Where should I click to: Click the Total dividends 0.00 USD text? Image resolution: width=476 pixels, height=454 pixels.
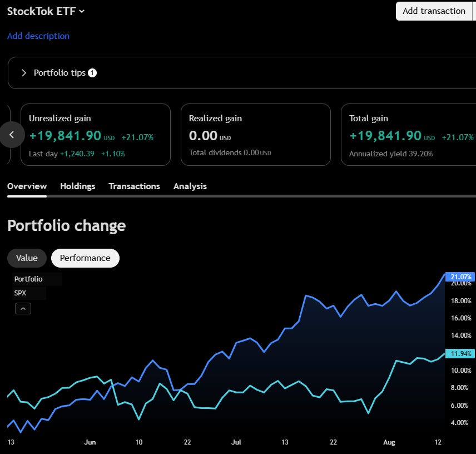[230, 153]
